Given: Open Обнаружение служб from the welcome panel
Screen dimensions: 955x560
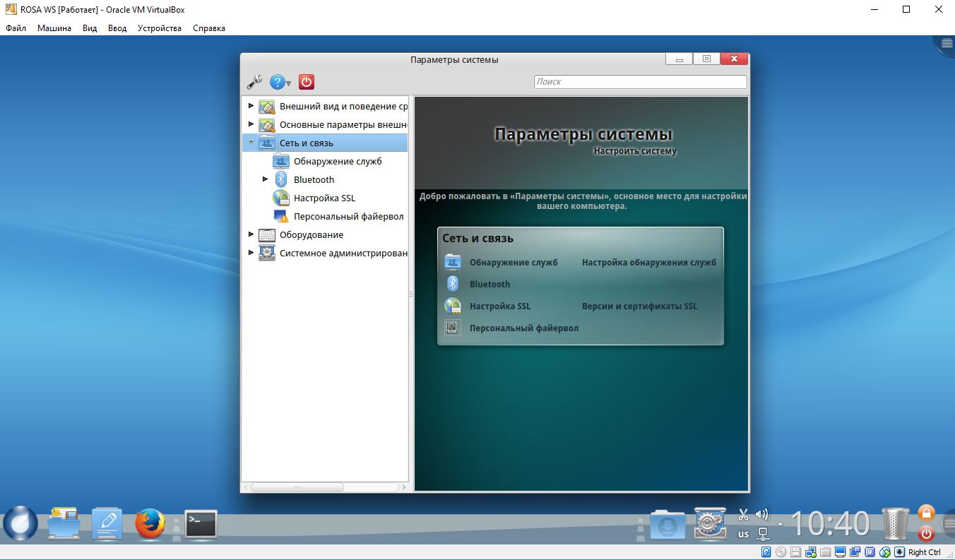Looking at the screenshot, I should coord(514,263).
